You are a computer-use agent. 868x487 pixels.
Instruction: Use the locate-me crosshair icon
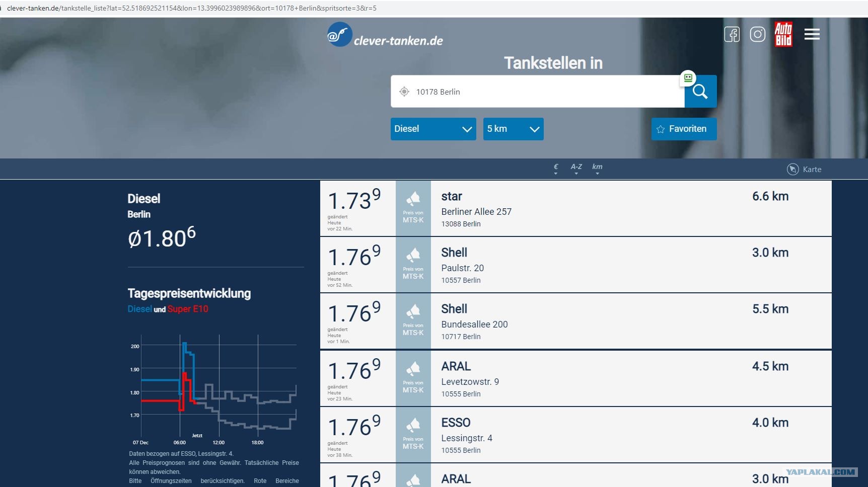coord(404,92)
